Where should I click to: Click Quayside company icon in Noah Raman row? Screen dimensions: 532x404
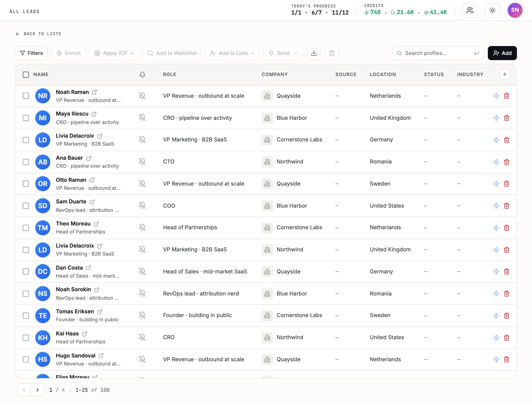267,96
